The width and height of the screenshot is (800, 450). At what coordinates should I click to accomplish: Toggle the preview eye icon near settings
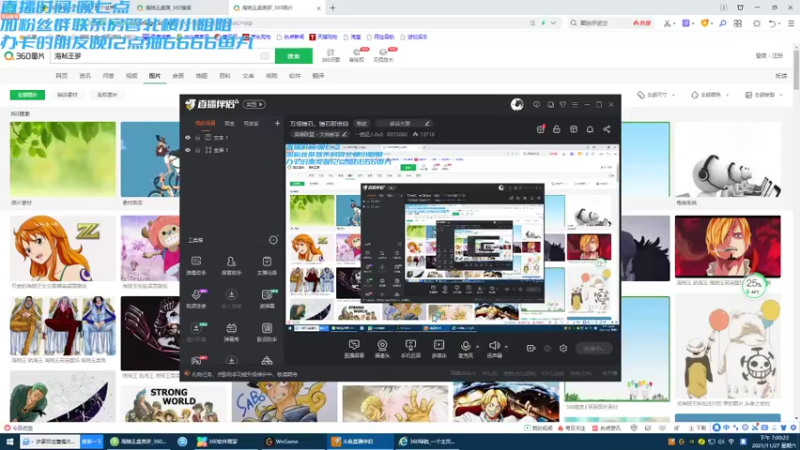pyautogui.click(x=547, y=348)
